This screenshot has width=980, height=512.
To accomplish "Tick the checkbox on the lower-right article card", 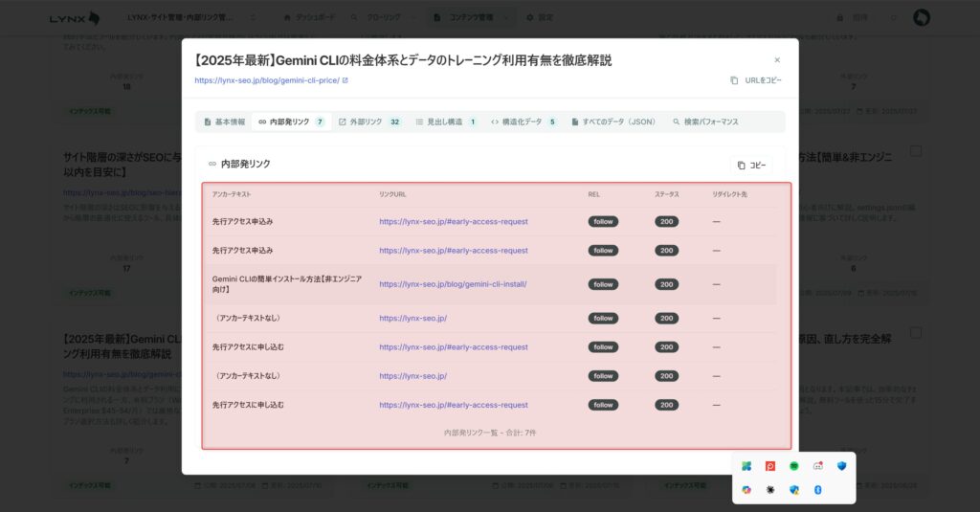I will tap(916, 333).
